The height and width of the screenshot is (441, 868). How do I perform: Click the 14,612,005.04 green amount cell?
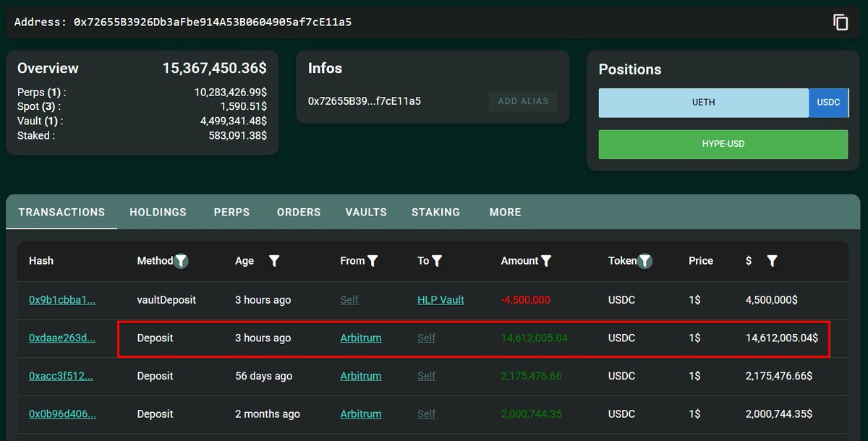[535, 338]
